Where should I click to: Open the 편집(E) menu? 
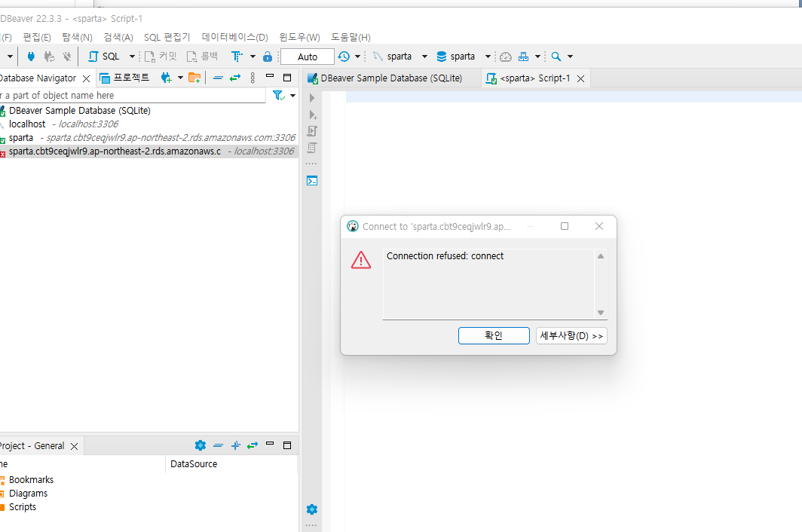37,38
